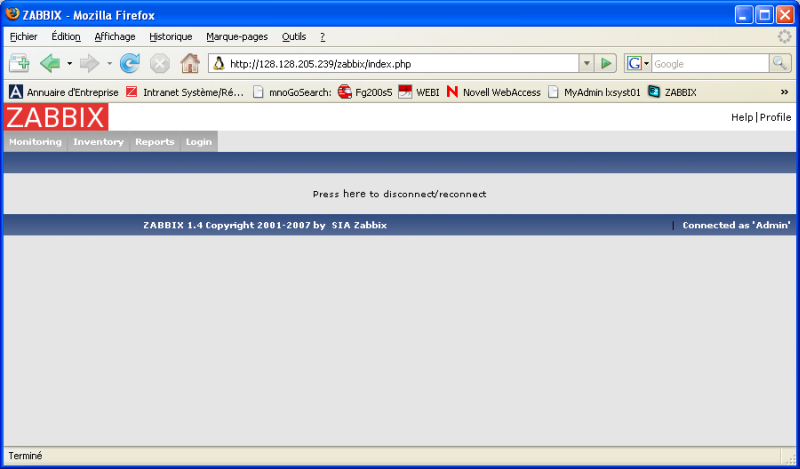800x469 pixels.
Task: Expand the address bar history dropdown
Action: click(x=586, y=64)
